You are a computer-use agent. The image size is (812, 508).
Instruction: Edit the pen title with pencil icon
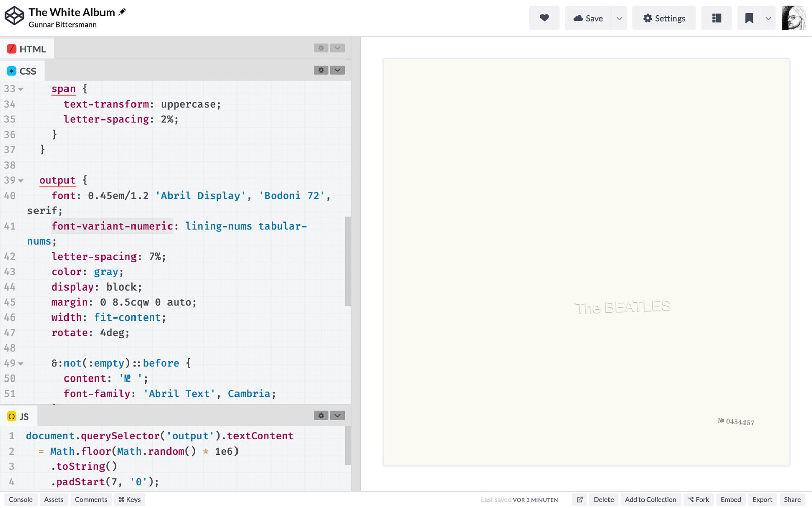pos(122,12)
